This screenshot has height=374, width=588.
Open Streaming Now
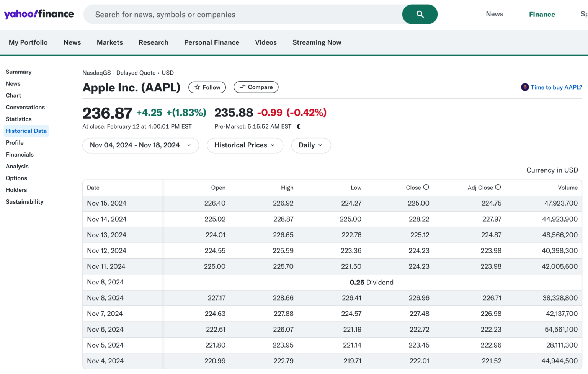pyautogui.click(x=317, y=42)
